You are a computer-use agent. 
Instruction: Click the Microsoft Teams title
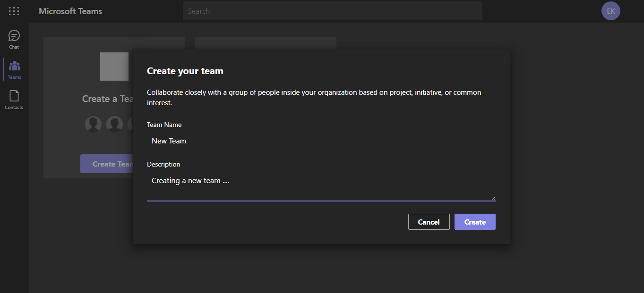70,11
